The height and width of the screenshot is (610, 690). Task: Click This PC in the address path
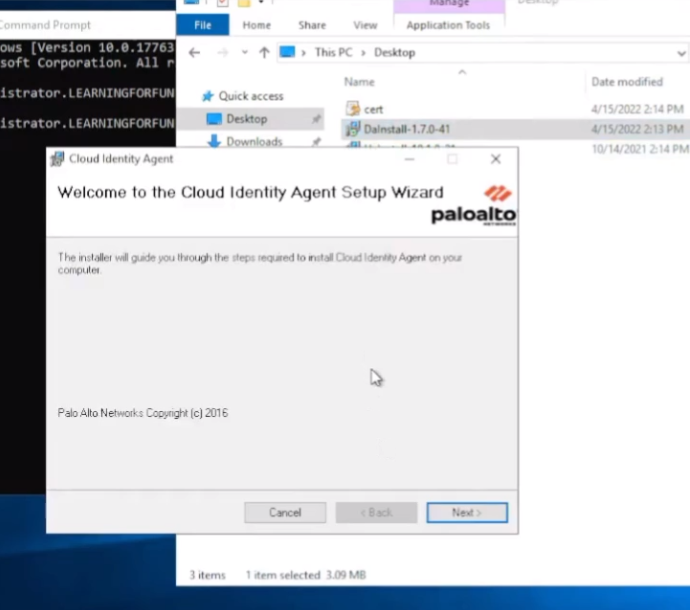(333, 53)
